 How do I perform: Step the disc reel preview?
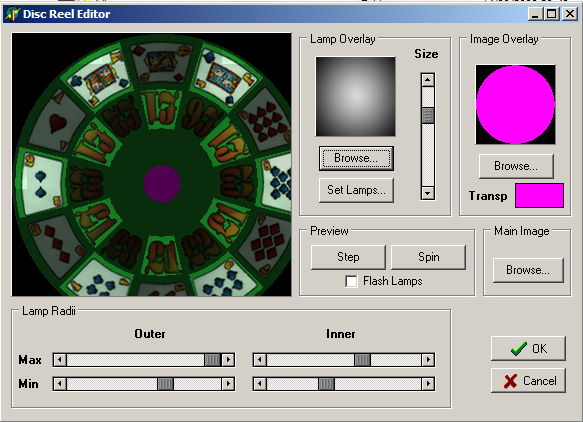[348, 257]
